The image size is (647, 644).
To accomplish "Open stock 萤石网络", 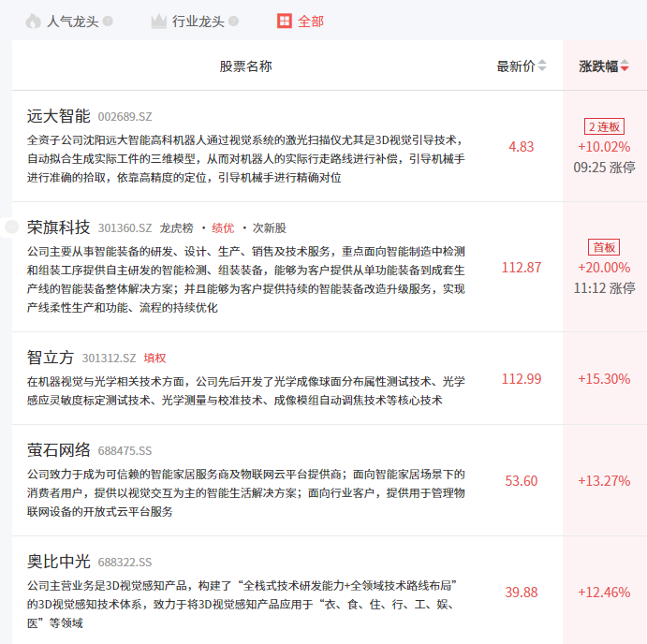I will (x=59, y=450).
